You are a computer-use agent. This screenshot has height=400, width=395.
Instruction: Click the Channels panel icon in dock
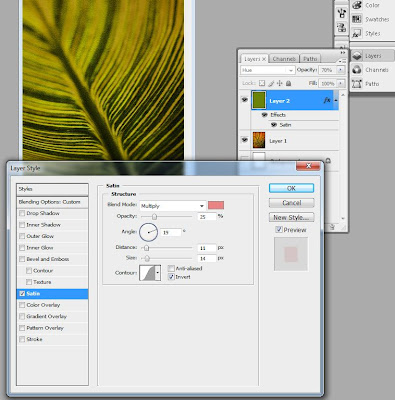coord(357,70)
